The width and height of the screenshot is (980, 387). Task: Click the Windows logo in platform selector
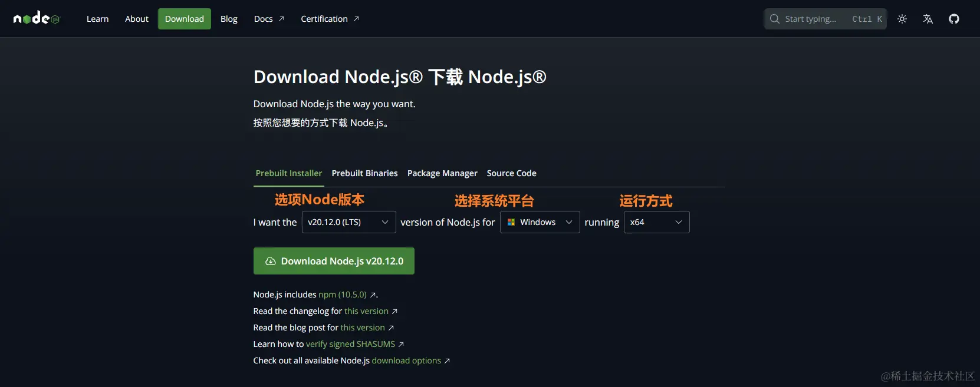[511, 222]
